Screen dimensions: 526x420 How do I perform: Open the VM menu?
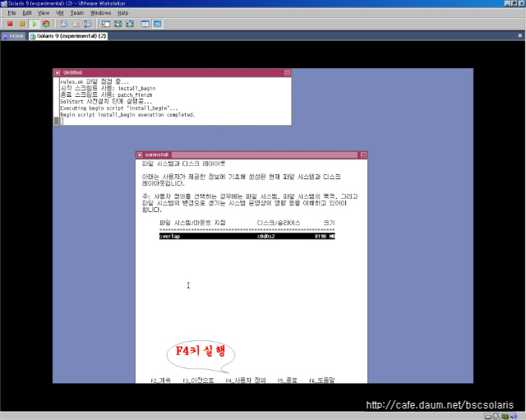pyautogui.click(x=60, y=13)
